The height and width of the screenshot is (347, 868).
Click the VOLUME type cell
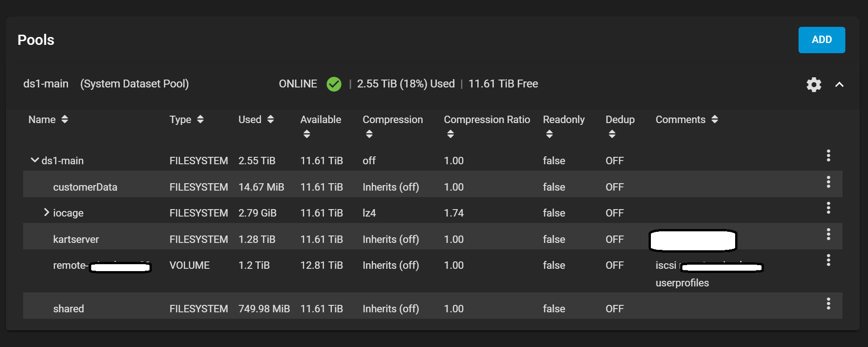point(189,265)
